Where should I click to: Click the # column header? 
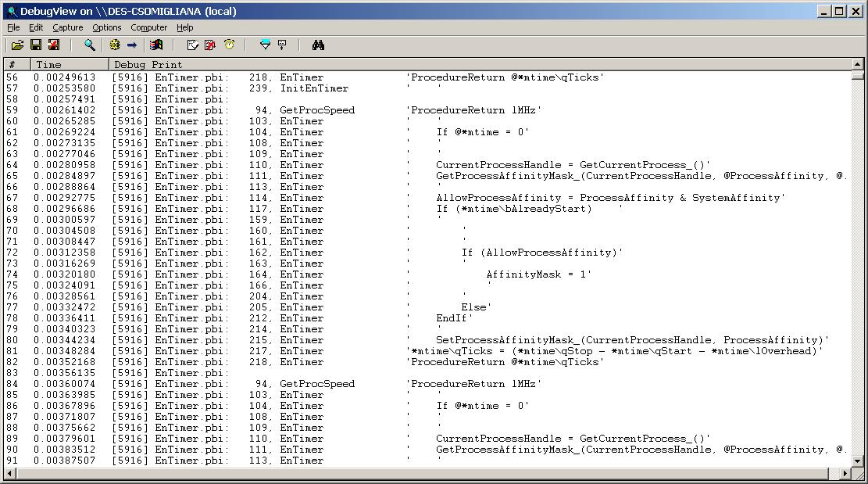click(x=17, y=64)
